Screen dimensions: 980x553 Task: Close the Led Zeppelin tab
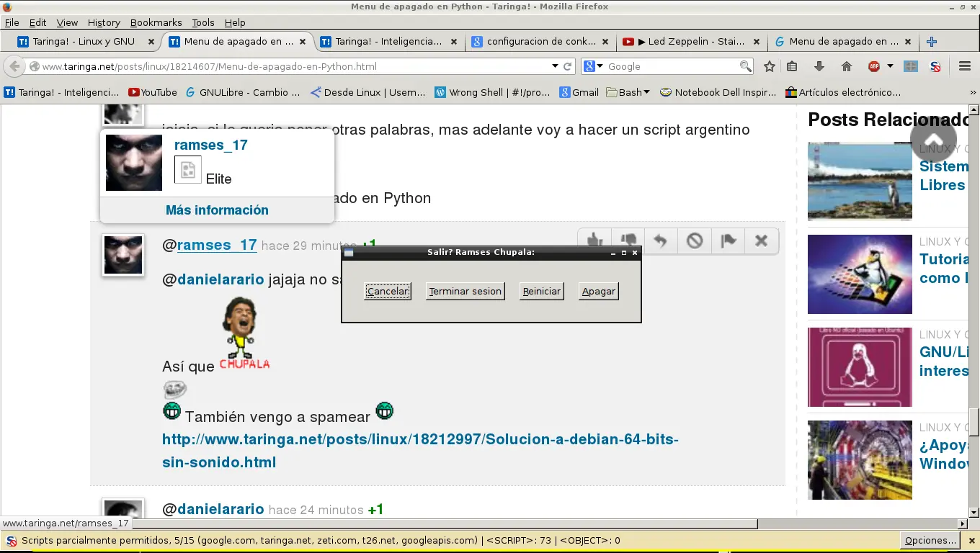pos(756,42)
